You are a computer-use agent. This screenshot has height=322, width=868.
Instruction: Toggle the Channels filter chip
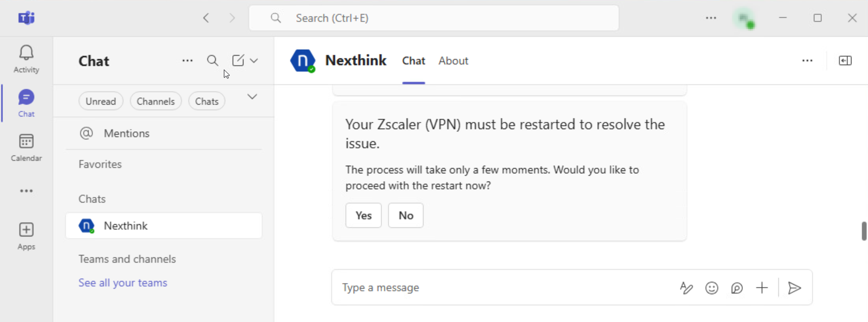coord(156,101)
